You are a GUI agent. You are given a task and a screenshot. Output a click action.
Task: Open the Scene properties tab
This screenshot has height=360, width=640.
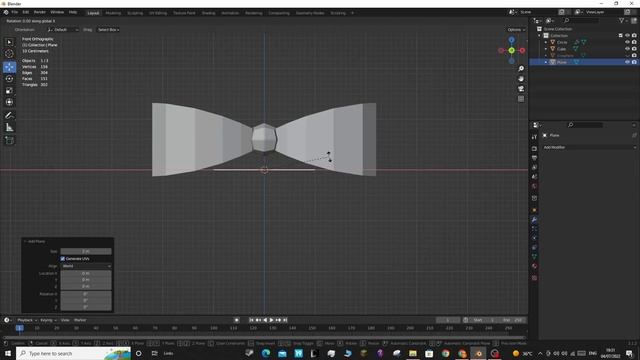coord(534,177)
